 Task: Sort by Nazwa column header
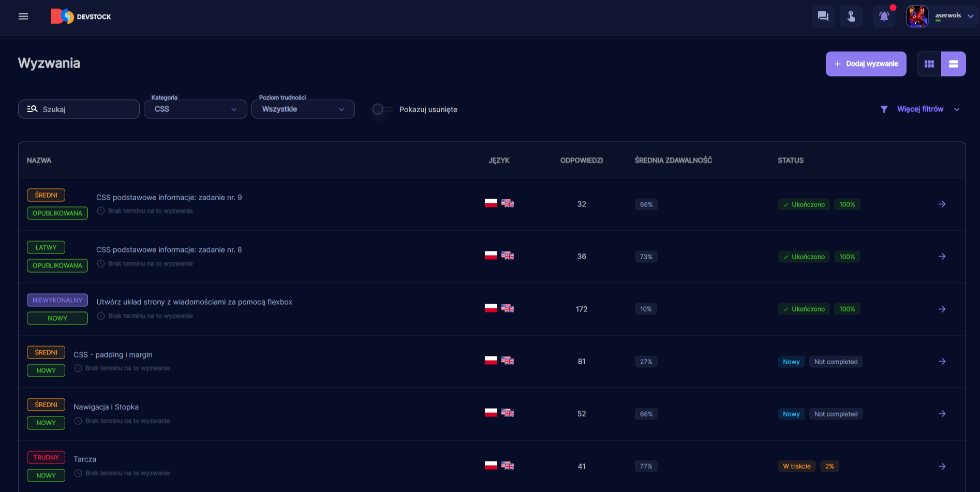[x=39, y=160]
